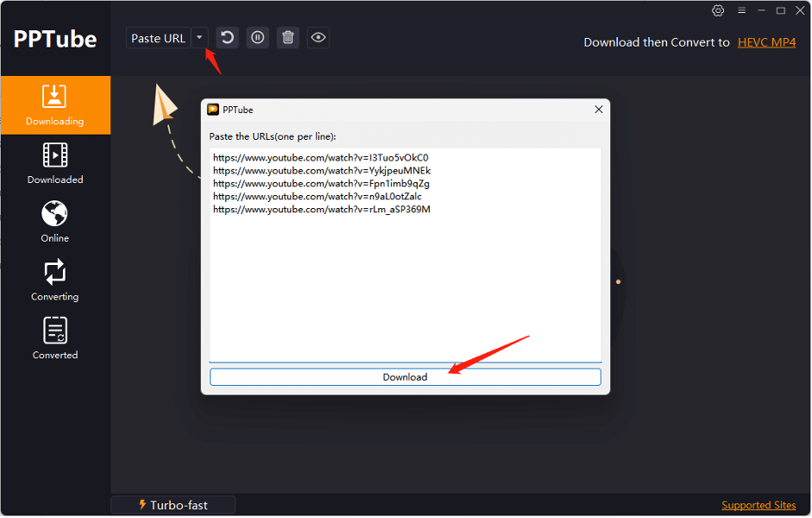Open the settings gear
812x518 pixels.
(718, 10)
